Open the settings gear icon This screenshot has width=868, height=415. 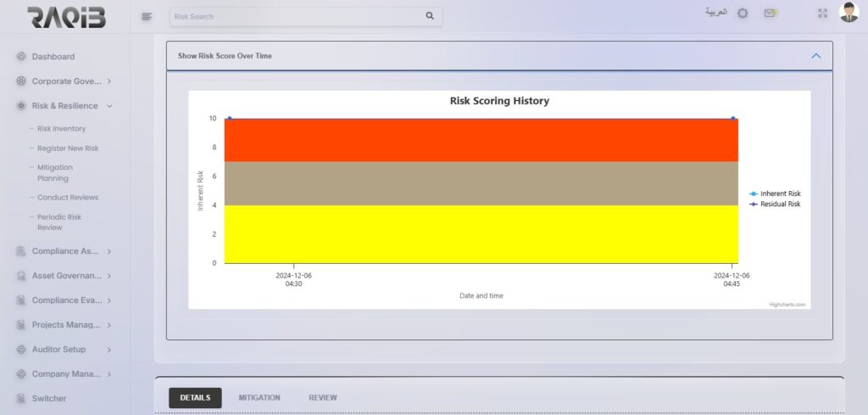click(743, 14)
